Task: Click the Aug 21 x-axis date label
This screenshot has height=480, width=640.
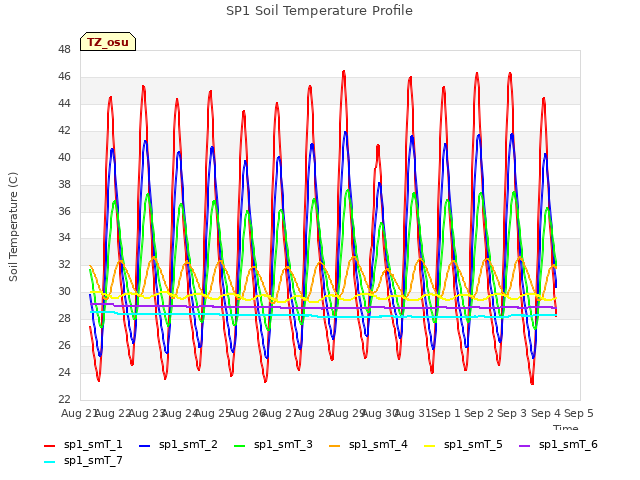Action: click(79, 413)
